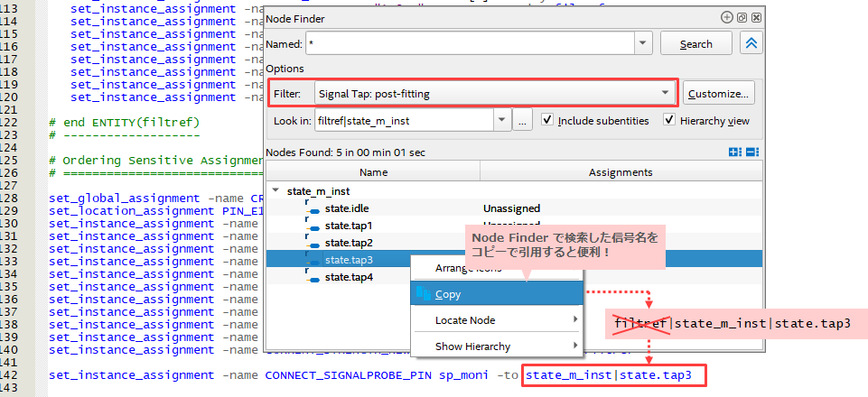This screenshot has height=397, width=868.
Task: Open Show Hierarchy submenu
Action: pos(497,346)
